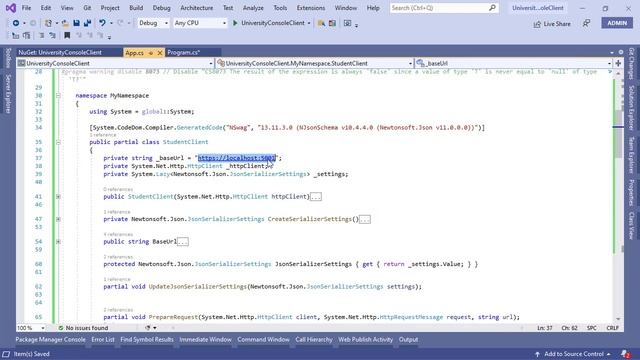640x360 pixels.
Task: Open the startup project dropdown arrow
Action: coord(309,23)
